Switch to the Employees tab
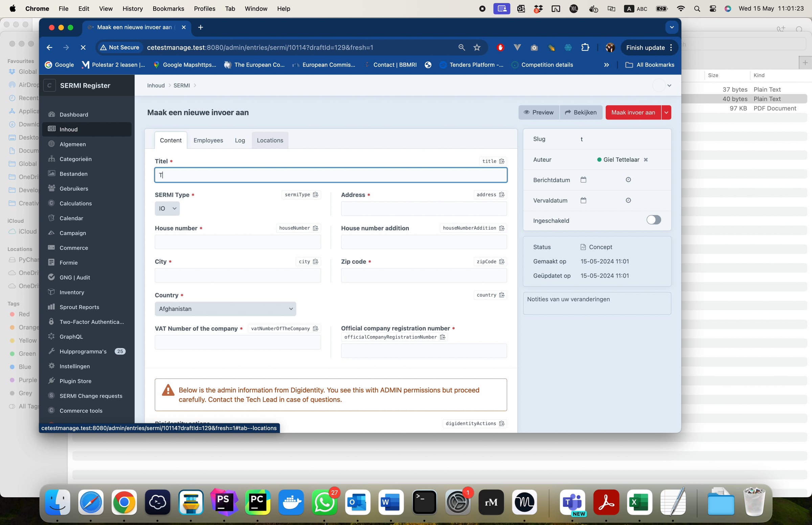The width and height of the screenshot is (812, 525). 208,140
